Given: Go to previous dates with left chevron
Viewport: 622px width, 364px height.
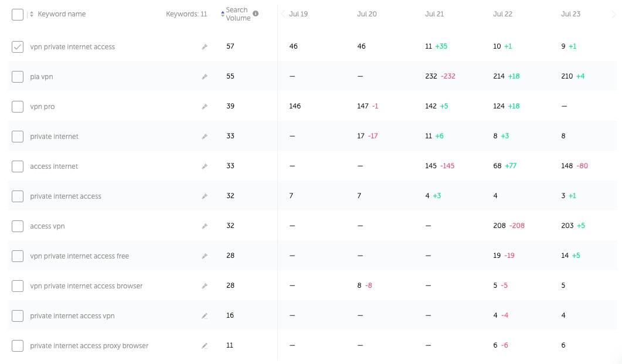Looking at the screenshot, I should point(283,14).
